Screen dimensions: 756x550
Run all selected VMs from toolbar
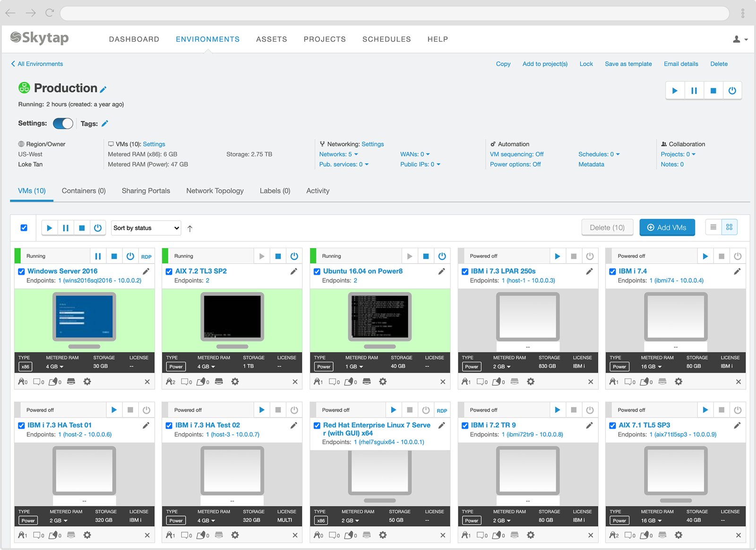coord(50,228)
